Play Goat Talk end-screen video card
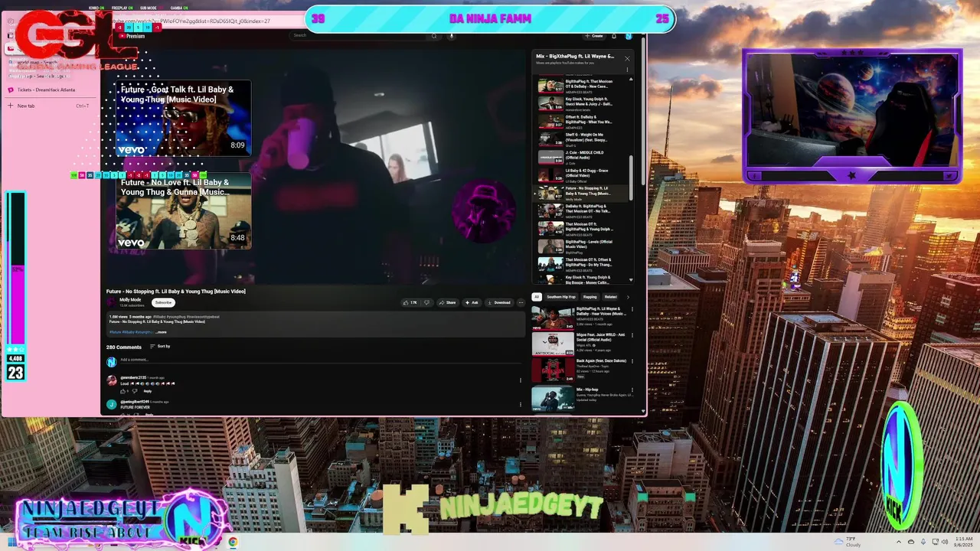This screenshot has width=980, height=551. tap(183, 118)
